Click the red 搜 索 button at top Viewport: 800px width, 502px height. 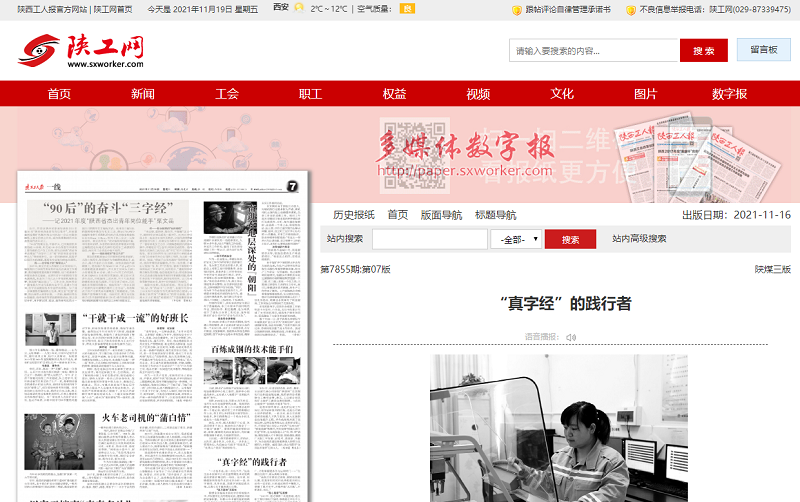(x=704, y=51)
